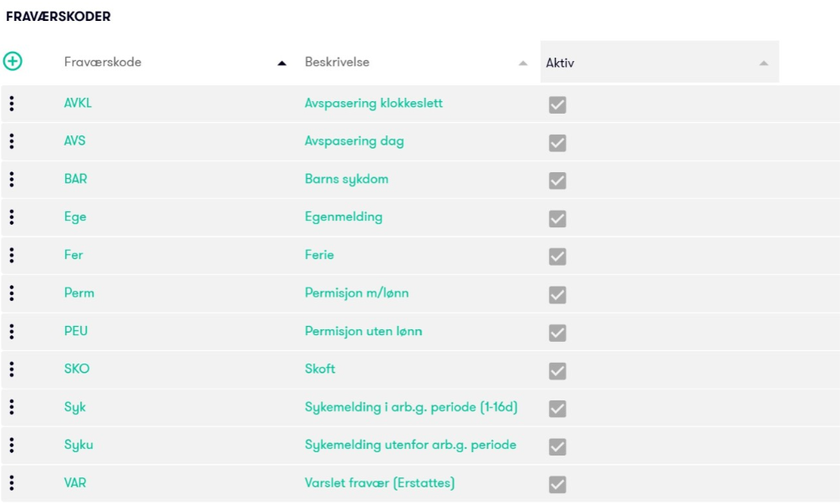Viewport: 840px width, 504px height.
Task: Click the Beskrivelse column header label
Action: (337, 62)
